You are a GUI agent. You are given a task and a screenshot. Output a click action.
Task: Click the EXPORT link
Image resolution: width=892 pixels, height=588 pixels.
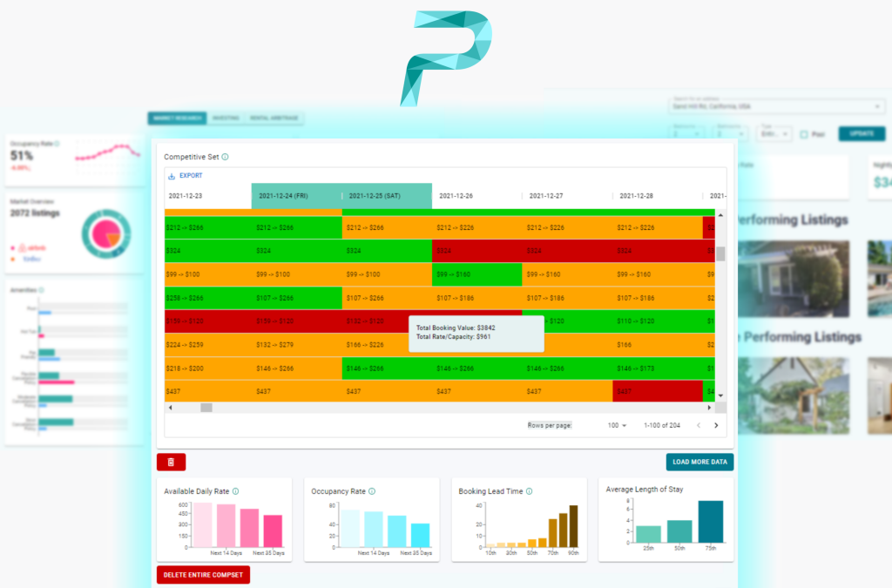(191, 176)
